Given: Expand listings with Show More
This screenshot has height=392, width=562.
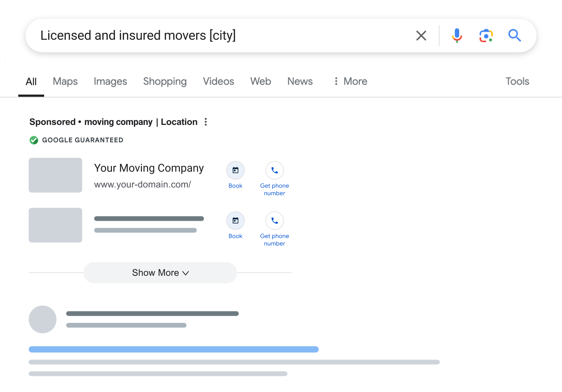Looking at the screenshot, I should [x=160, y=273].
